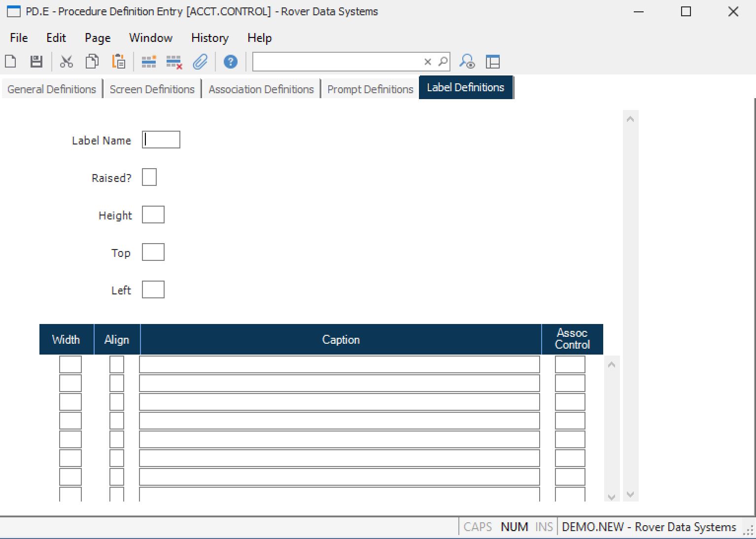The height and width of the screenshot is (539, 756).
Task: Tick the second row Align box
Action: pos(117,384)
